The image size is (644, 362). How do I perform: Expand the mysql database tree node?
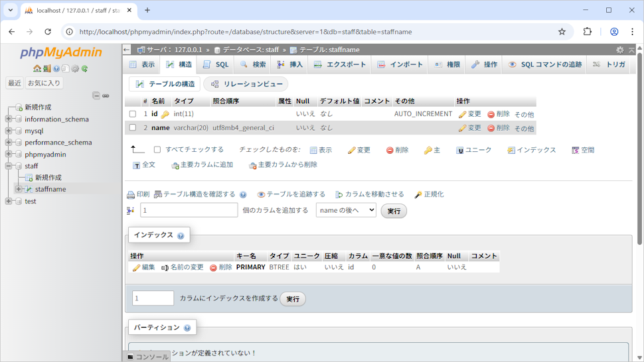pos(9,131)
